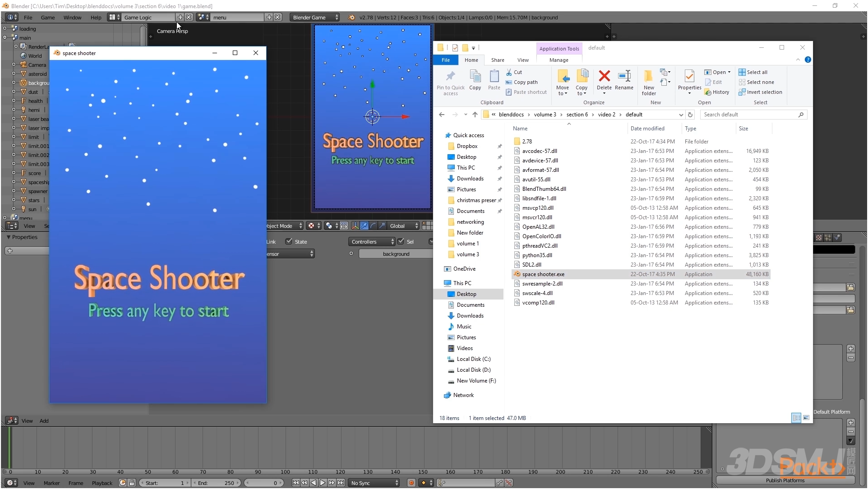The width and height of the screenshot is (868, 489).
Task: Jump to the last frame in timeline
Action: pyautogui.click(x=341, y=483)
